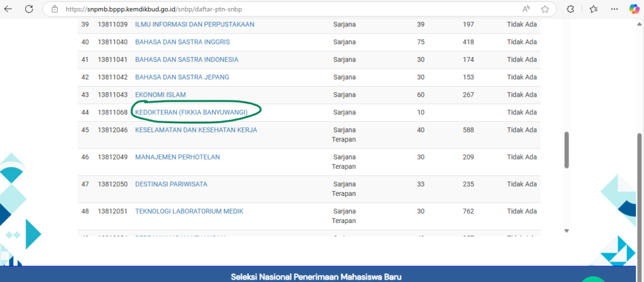Open Copilot icon in toolbar
Viewport: 644px width, 282px height.
634,9
